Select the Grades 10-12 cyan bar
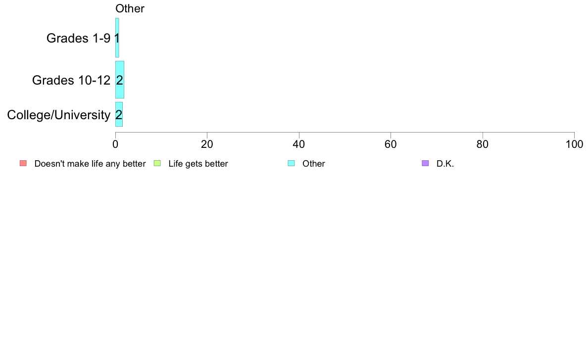Screen dimensions: 588x364 point(120,80)
